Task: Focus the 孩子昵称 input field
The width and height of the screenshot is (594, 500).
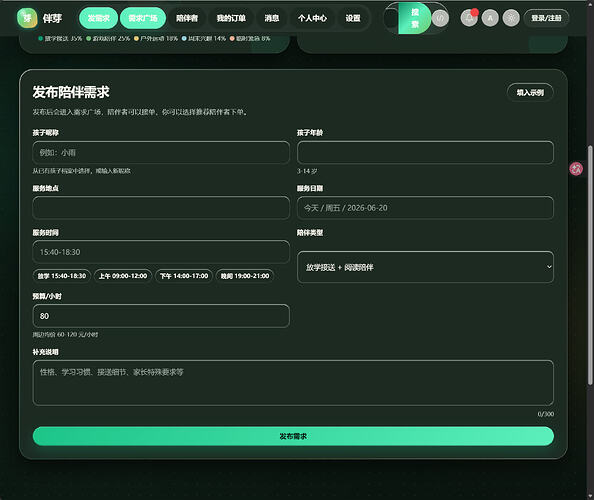Action: [x=161, y=153]
